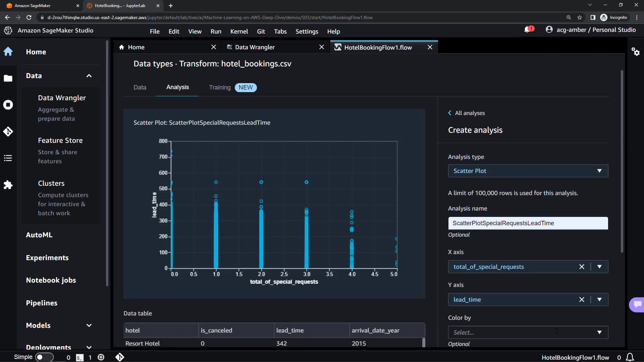Screen dimensions: 644x362
Task: Collapse the Data section in sidebar
Action: 89,76
